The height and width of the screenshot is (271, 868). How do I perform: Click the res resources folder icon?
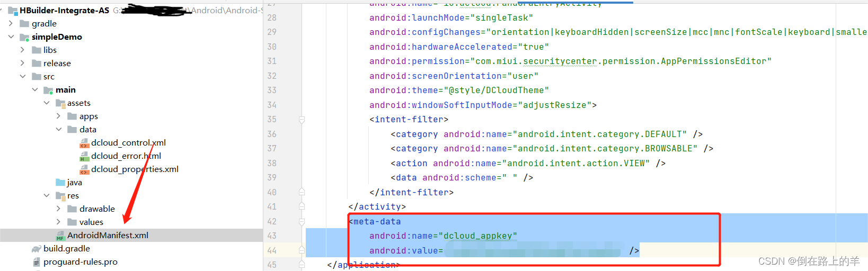pos(60,196)
